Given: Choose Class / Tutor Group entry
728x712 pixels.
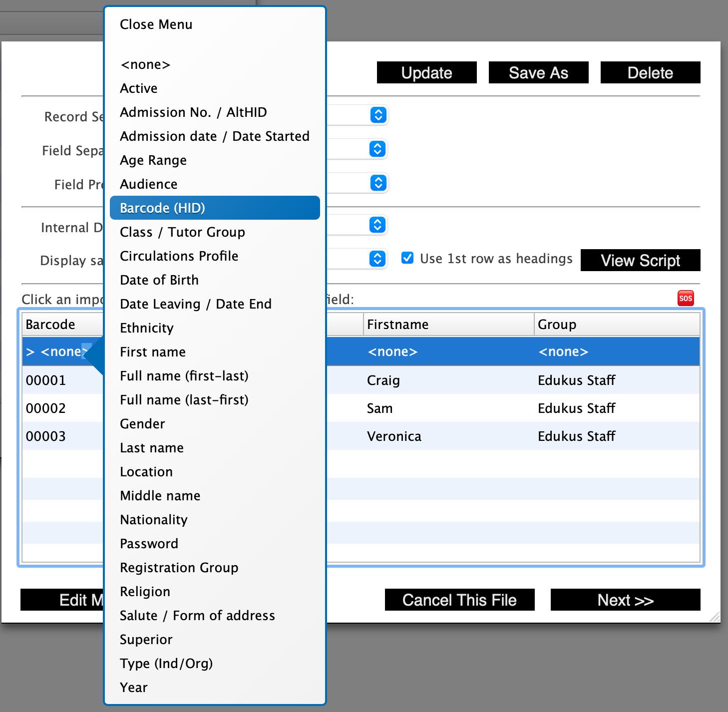Looking at the screenshot, I should [x=215, y=232].
